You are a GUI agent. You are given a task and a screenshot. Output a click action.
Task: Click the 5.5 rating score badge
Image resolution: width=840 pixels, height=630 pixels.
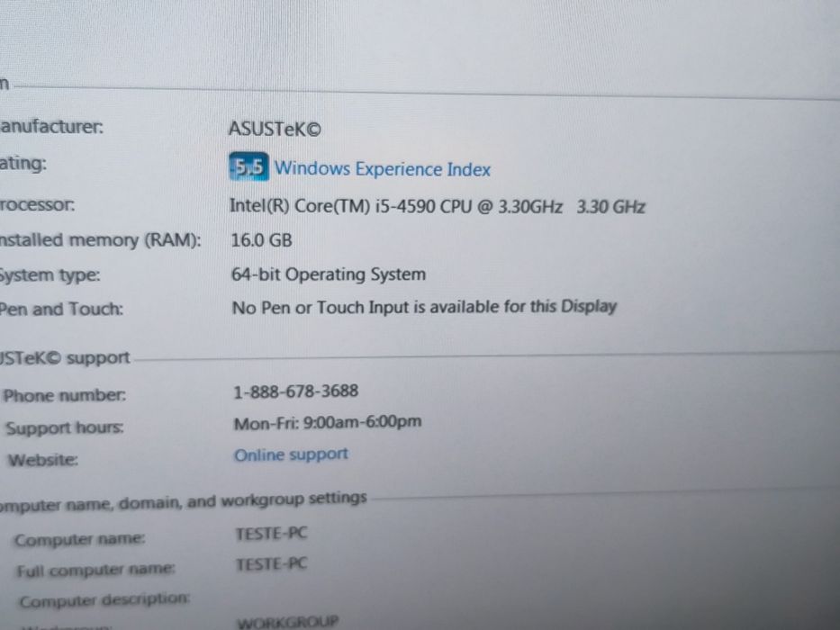pyautogui.click(x=248, y=166)
